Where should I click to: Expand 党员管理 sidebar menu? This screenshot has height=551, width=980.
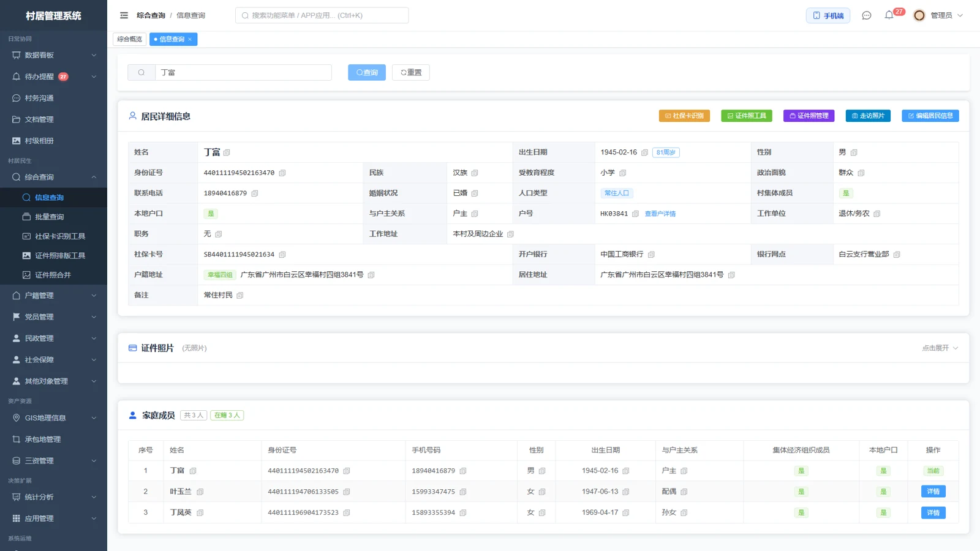53,317
